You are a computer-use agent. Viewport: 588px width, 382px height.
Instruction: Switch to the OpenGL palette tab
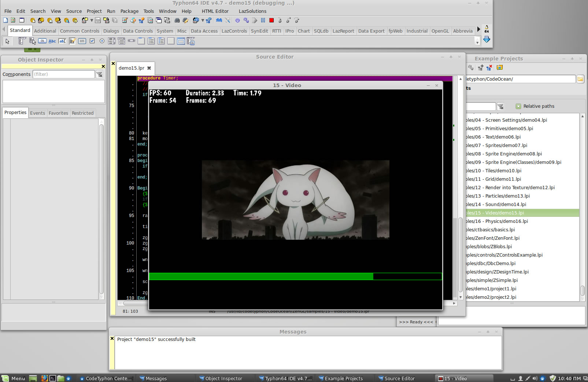tap(440, 31)
